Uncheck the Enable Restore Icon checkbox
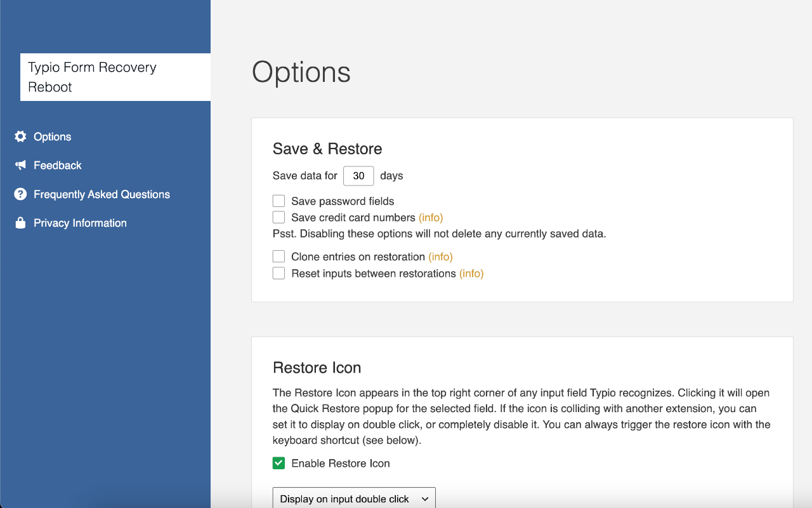Screen dimensions: 812x508 (278, 463)
